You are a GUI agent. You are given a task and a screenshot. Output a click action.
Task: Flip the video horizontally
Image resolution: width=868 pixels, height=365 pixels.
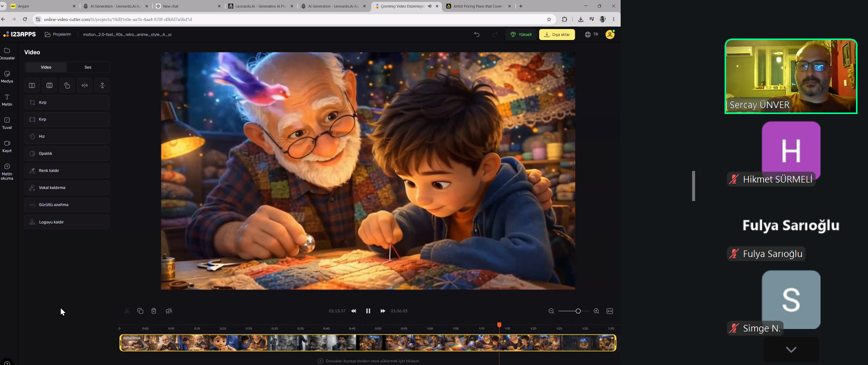coord(85,85)
